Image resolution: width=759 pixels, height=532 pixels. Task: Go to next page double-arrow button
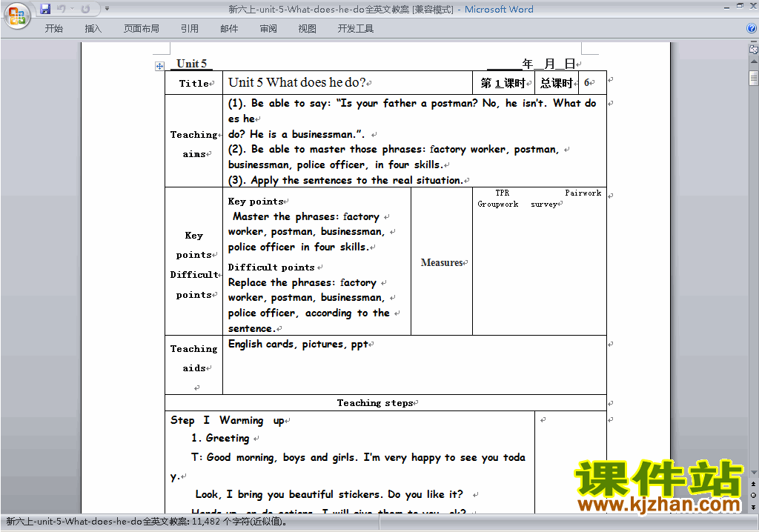point(753,507)
